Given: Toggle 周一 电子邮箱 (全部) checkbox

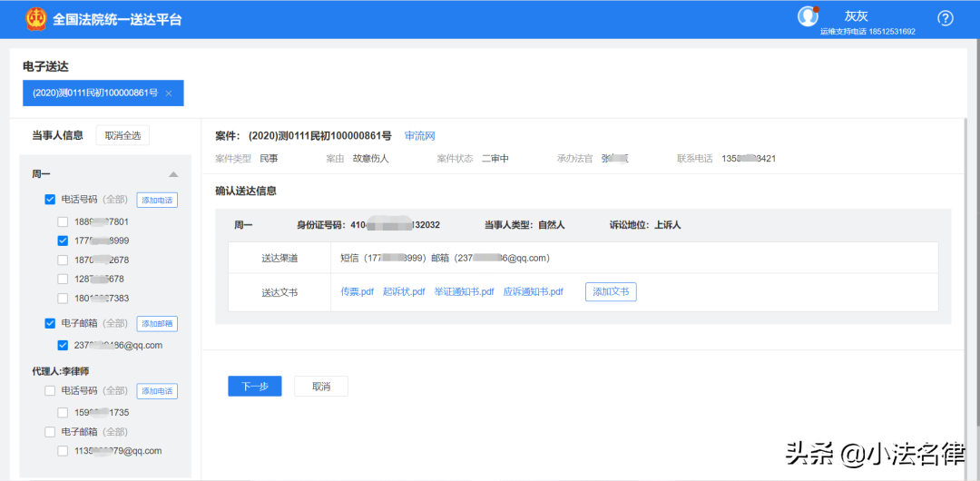Looking at the screenshot, I should coord(50,323).
